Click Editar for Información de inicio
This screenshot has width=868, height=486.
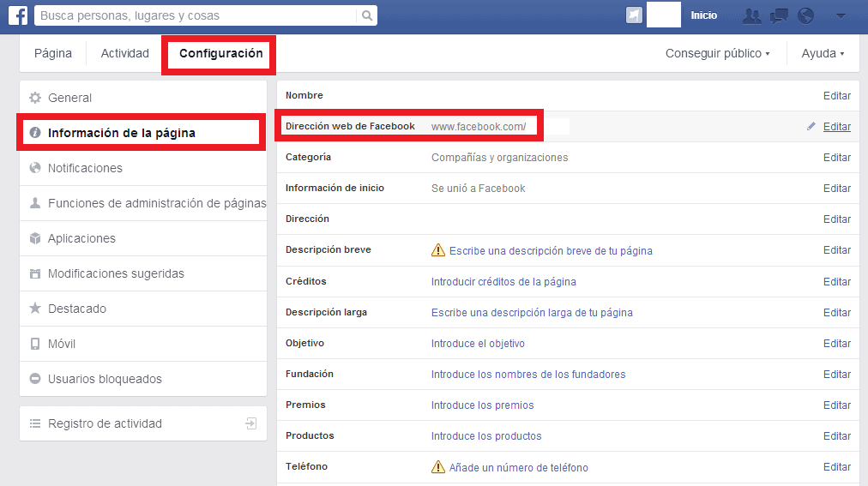tap(836, 189)
